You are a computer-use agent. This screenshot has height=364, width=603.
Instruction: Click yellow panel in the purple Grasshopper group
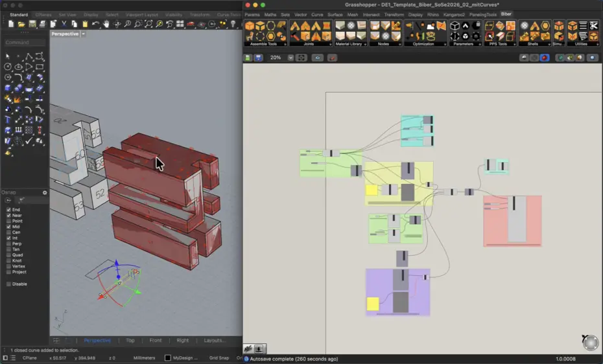click(373, 304)
